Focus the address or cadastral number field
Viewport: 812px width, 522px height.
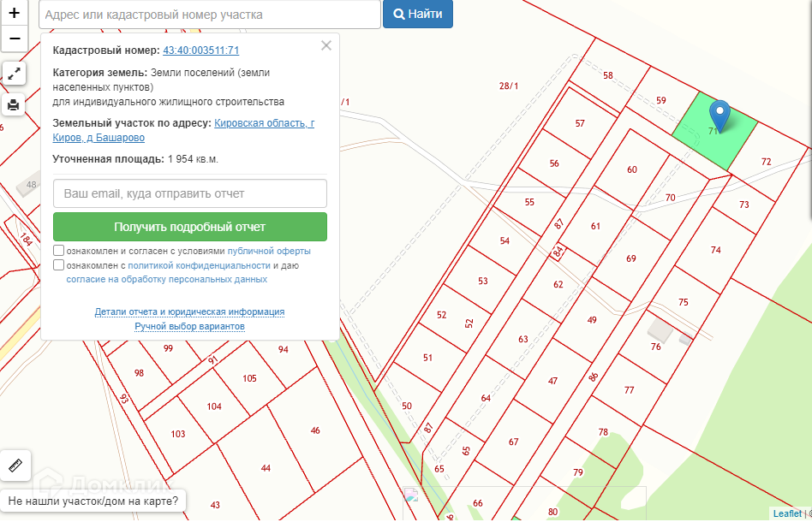tap(210, 15)
